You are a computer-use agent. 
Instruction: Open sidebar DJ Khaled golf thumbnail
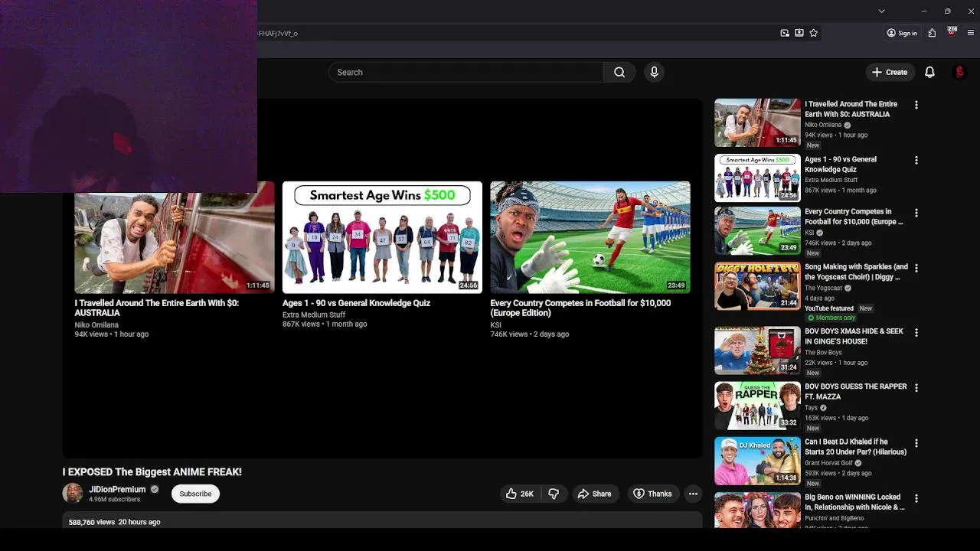[757, 461]
